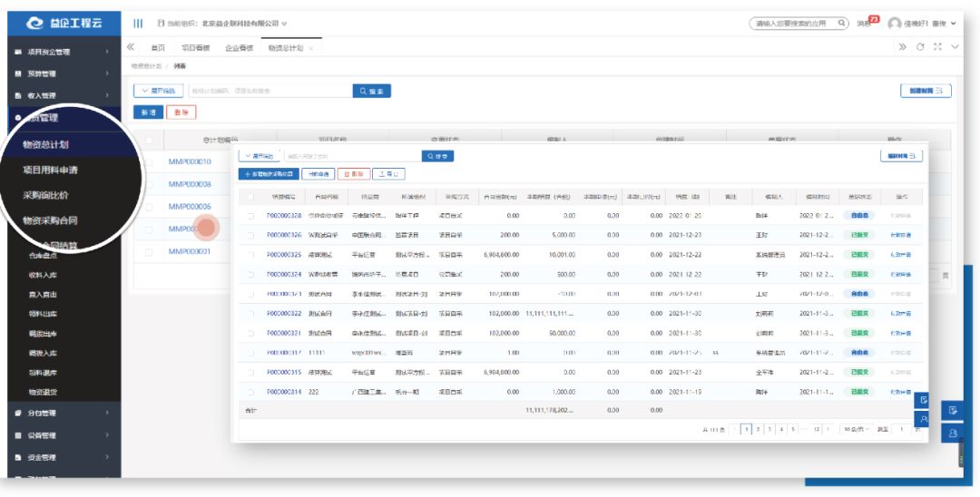Open the 消息 notifications badge
The width and height of the screenshot is (980, 497).
(x=875, y=19)
